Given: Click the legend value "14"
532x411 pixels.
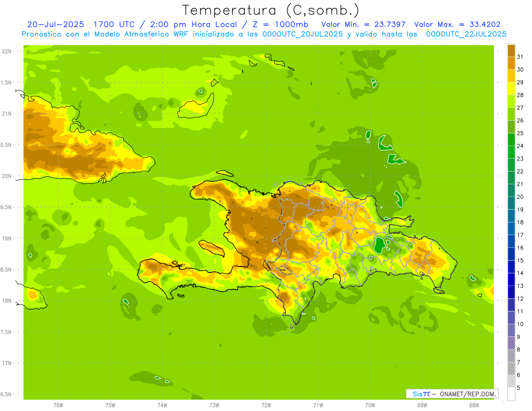Looking at the screenshot, I should 520,273.
